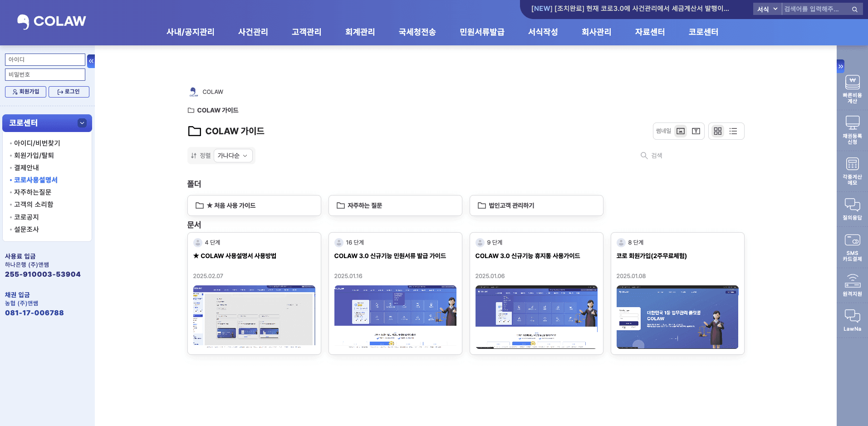Open the 빠른비용계산 quick tool

852,89
